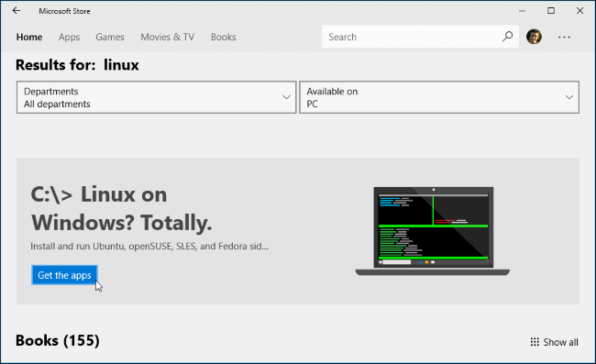The width and height of the screenshot is (596, 364).
Task: Click the Departments dropdown chevron arrow
Action: (286, 97)
